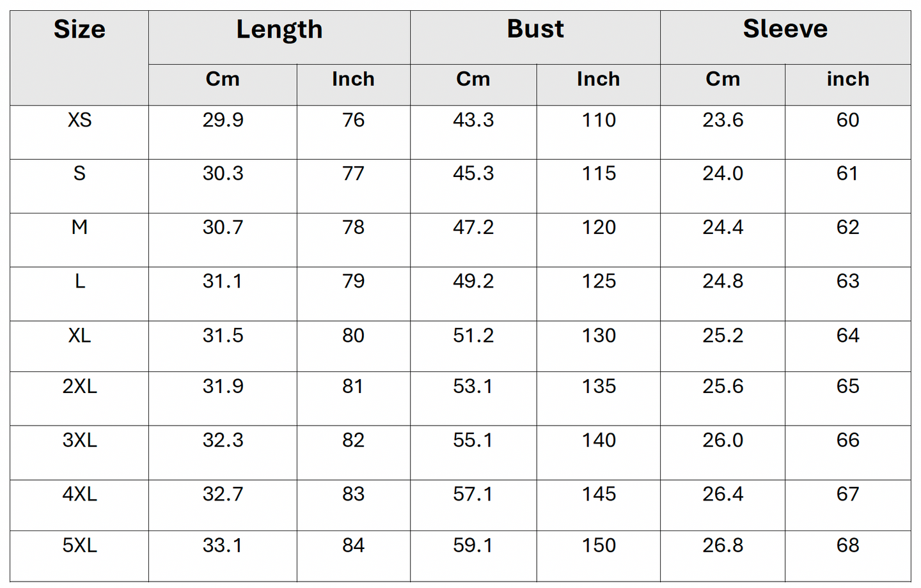Screen dimensions: 921x588
Task: Click the lowercase inch subheader under Sleeve
Action: pos(847,79)
